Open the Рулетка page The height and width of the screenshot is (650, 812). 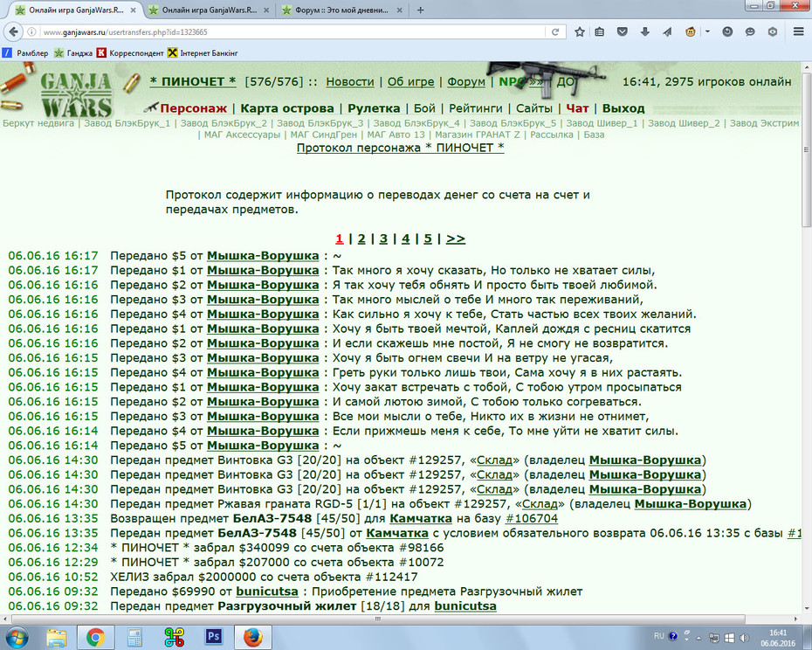click(374, 108)
